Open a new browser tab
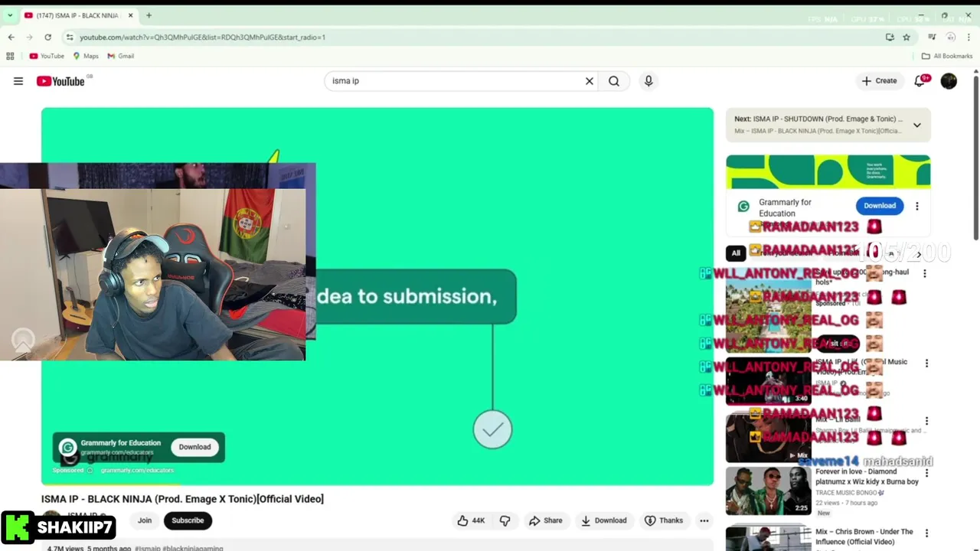Image resolution: width=980 pixels, height=551 pixels. [149, 15]
